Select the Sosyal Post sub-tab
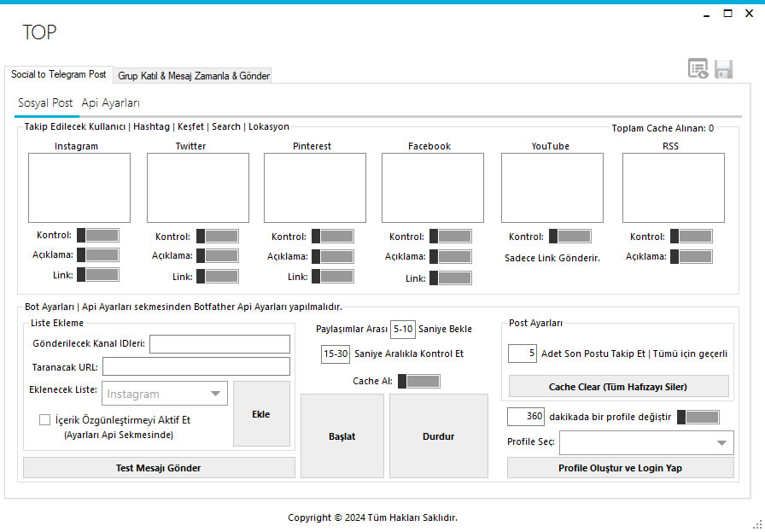Image resolution: width=765 pixels, height=532 pixels. click(x=45, y=103)
